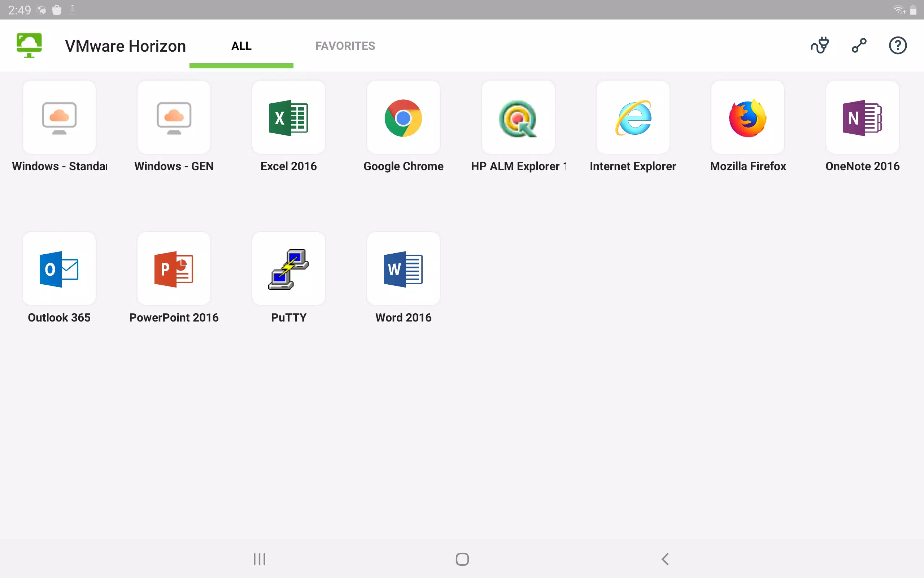Tap the connected-nodes icon in header
Screen dimensions: 924x578
(x=859, y=46)
